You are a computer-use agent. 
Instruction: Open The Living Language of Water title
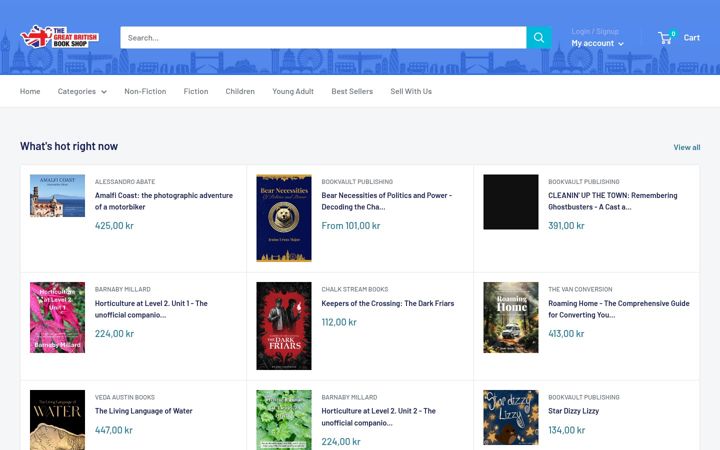pyautogui.click(x=143, y=411)
